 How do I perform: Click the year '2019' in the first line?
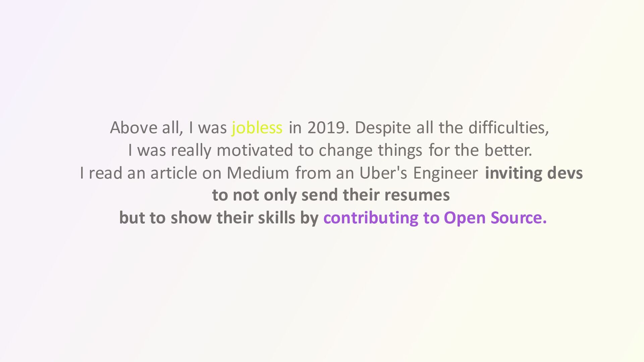(x=326, y=128)
